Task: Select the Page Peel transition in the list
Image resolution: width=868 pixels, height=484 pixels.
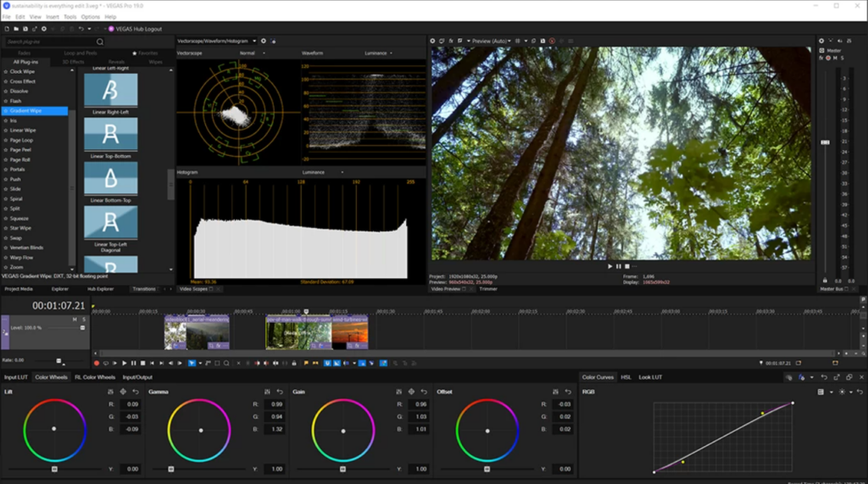Action: (22, 149)
